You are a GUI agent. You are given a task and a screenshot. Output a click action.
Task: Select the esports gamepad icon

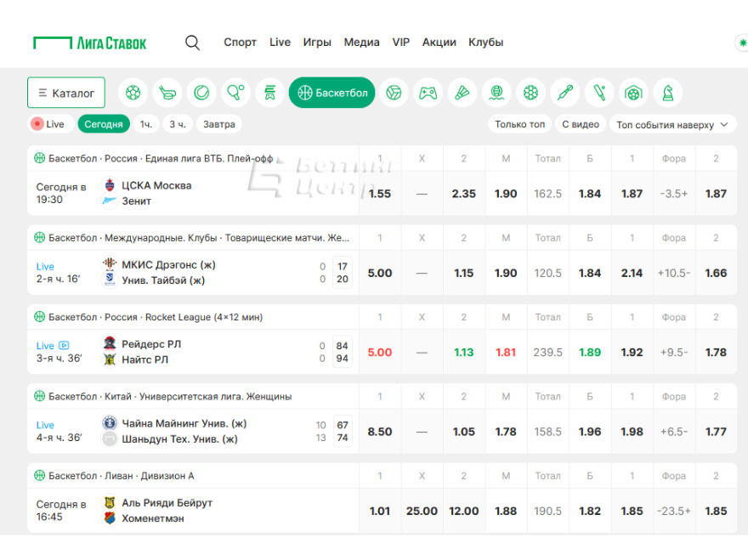(x=428, y=93)
